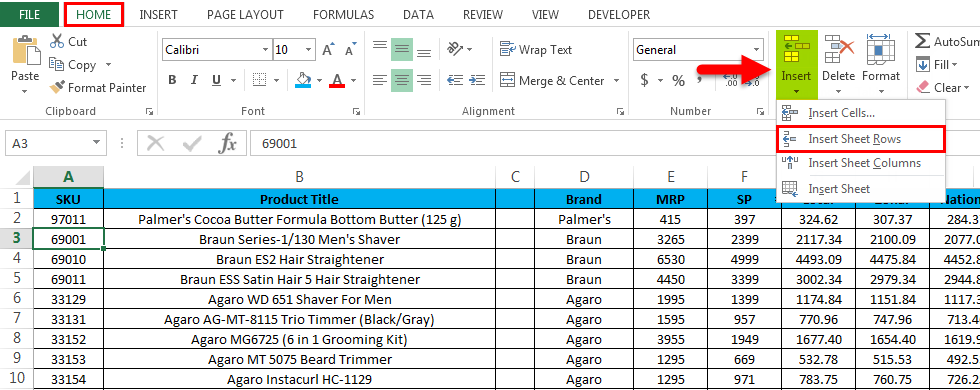Click the Insert Function fx icon
Image resolution: width=980 pixels, height=390 pixels.
[227, 143]
